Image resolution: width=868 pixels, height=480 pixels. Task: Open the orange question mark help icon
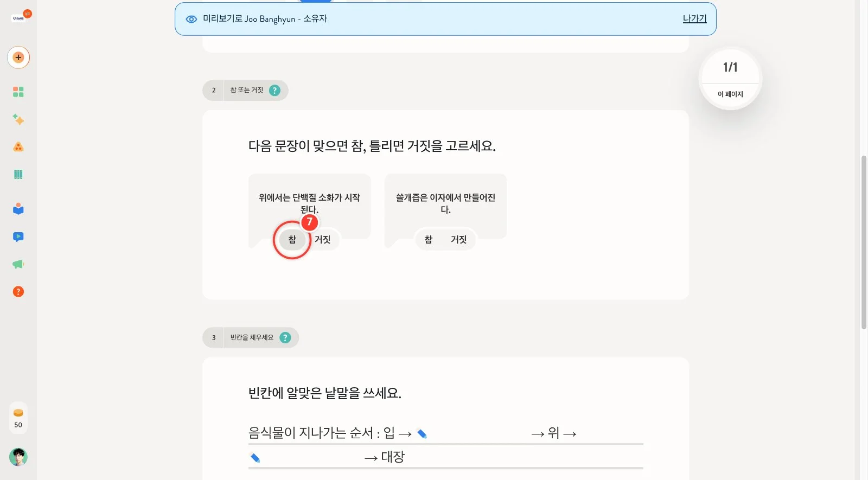(18, 292)
